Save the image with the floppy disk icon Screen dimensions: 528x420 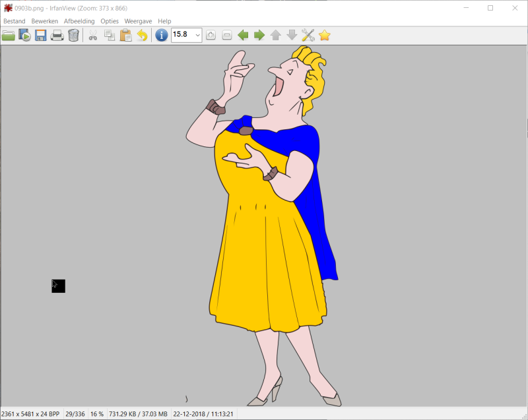41,36
